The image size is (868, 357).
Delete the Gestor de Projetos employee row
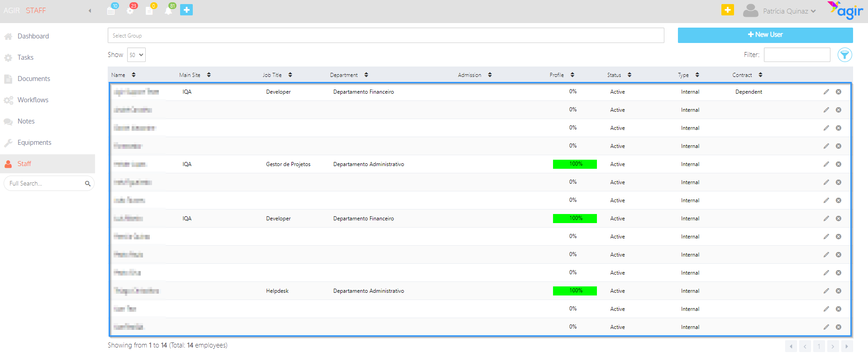(839, 164)
